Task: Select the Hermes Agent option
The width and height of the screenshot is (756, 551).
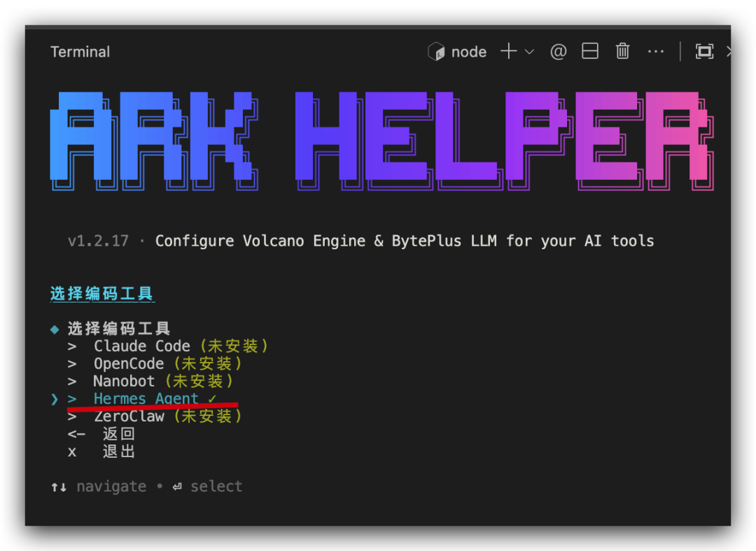Action: pyautogui.click(x=142, y=398)
